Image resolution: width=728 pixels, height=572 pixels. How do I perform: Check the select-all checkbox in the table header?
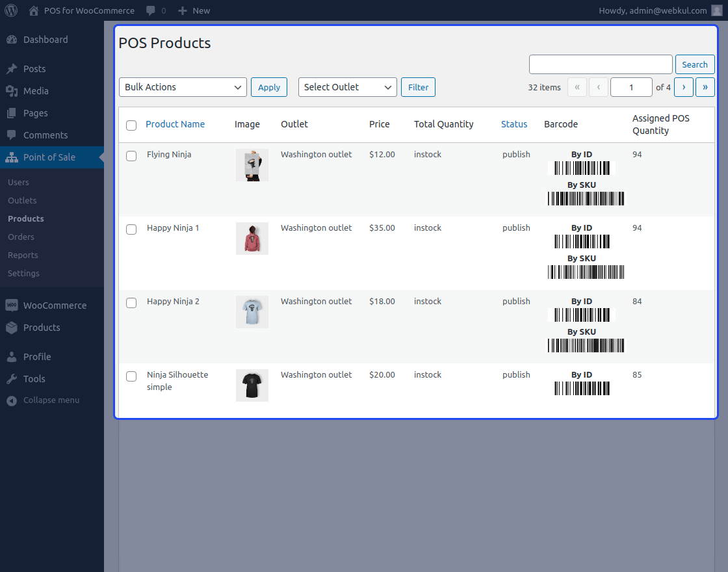(x=131, y=125)
